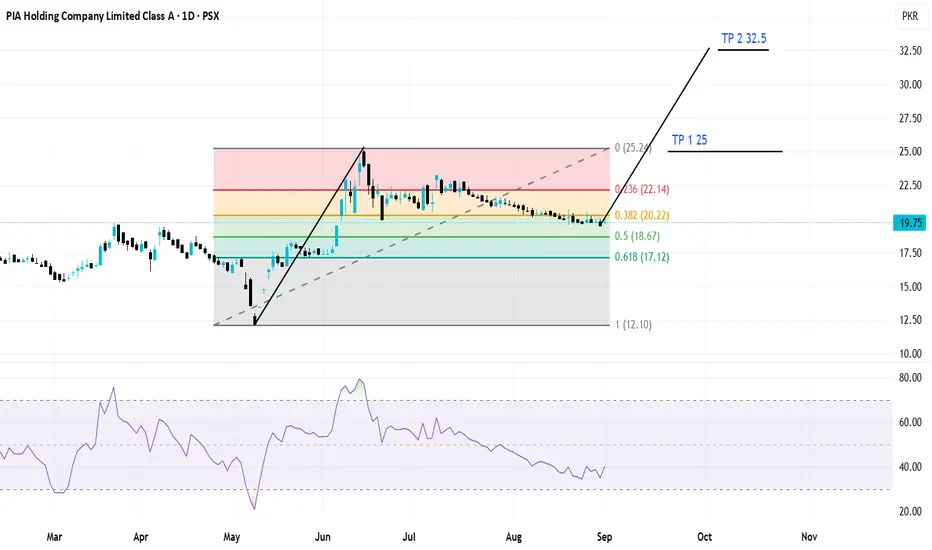Click the 22.50 price axis label
The height and width of the screenshot is (550, 932).
910,186
